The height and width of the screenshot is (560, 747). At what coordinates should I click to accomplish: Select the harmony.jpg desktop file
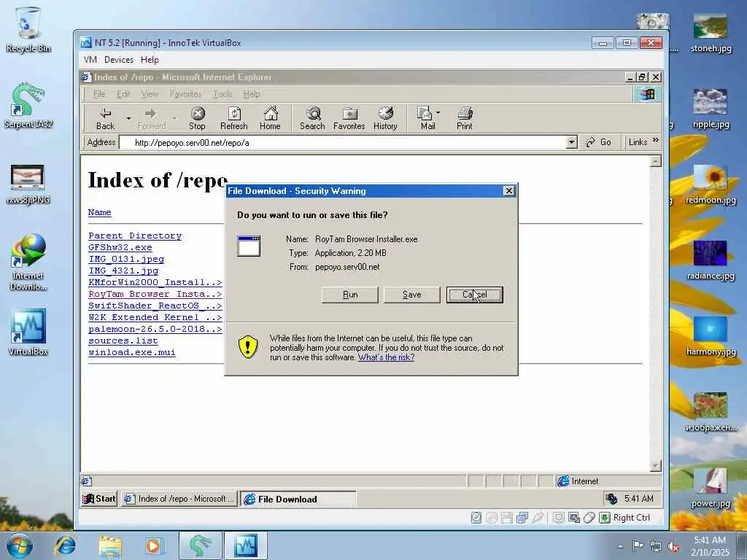[x=711, y=335]
